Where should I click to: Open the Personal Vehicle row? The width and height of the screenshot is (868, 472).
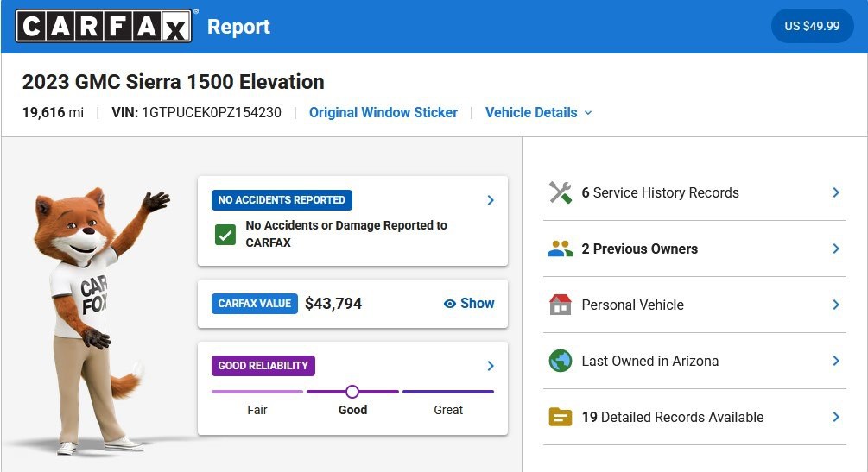(x=694, y=305)
